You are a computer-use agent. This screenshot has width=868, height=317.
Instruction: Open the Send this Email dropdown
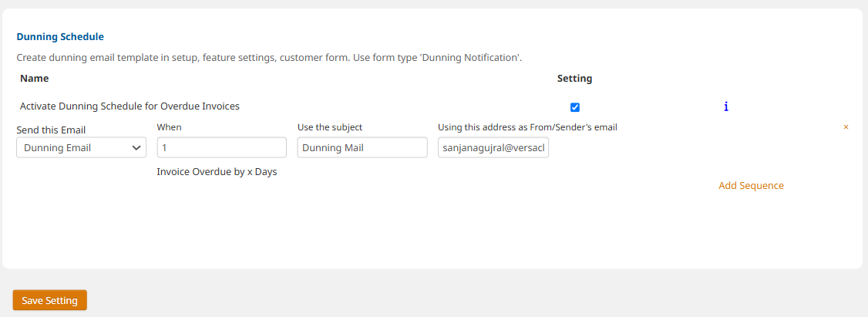coord(82,147)
